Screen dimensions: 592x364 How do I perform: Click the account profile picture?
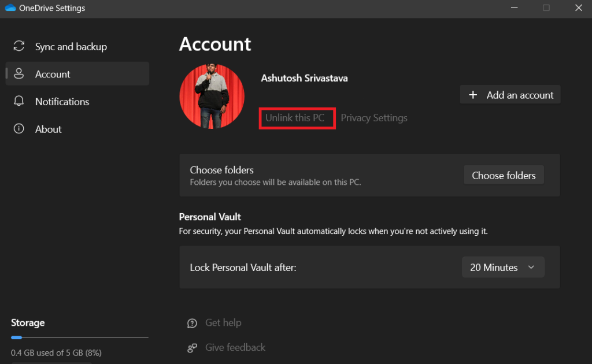[212, 96]
